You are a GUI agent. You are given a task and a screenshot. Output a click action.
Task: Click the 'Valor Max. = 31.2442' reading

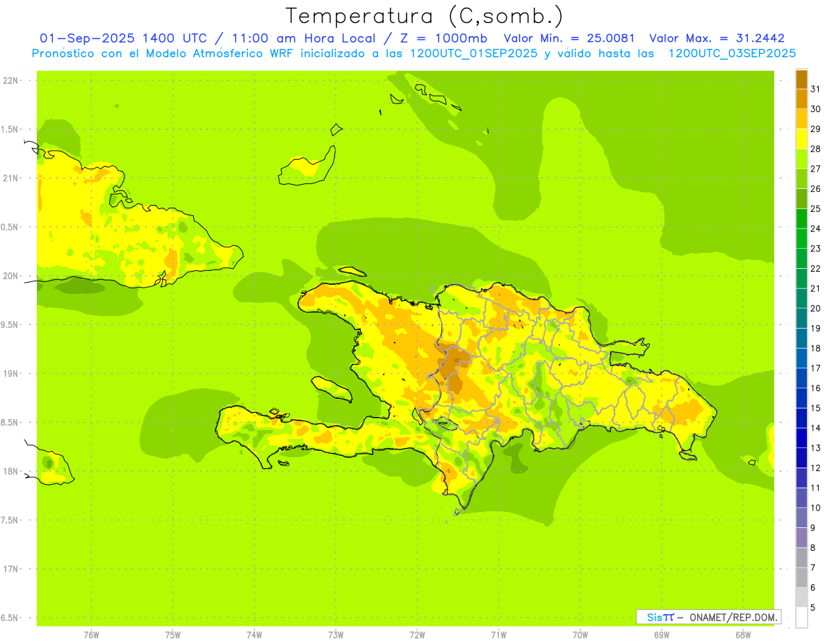pos(717,38)
